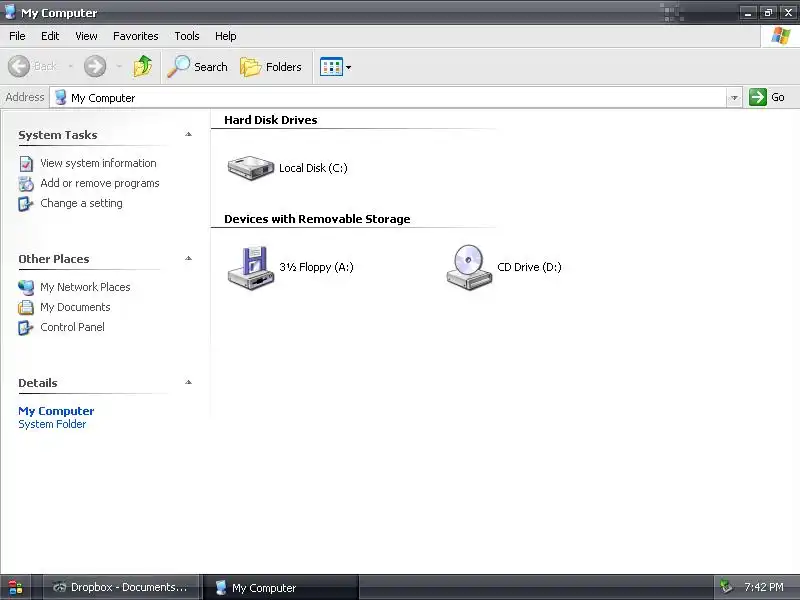This screenshot has width=800, height=600.
Task: Open the Forward history dropdown arrow
Action: 119,66
